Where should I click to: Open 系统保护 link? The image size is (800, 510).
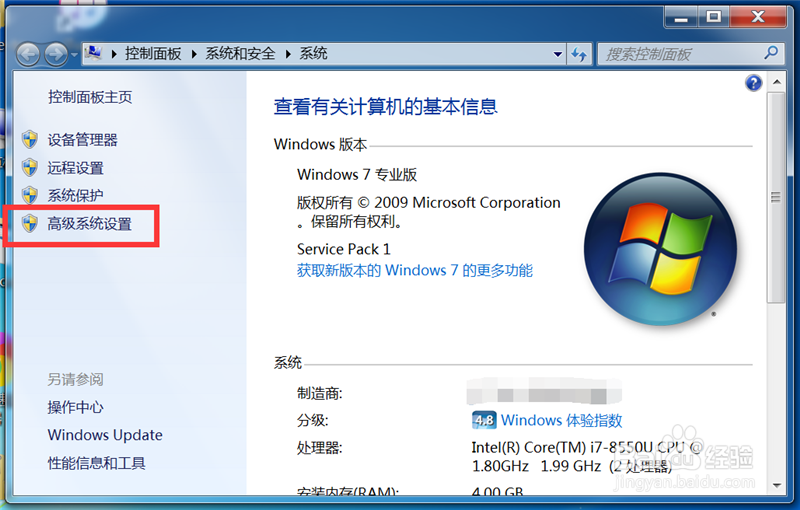(x=76, y=195)
